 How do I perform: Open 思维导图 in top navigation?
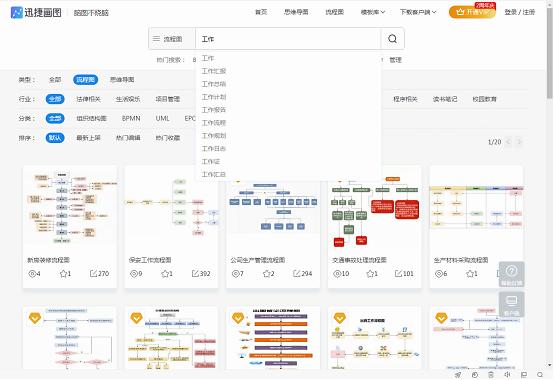click(x=296, y=12)
